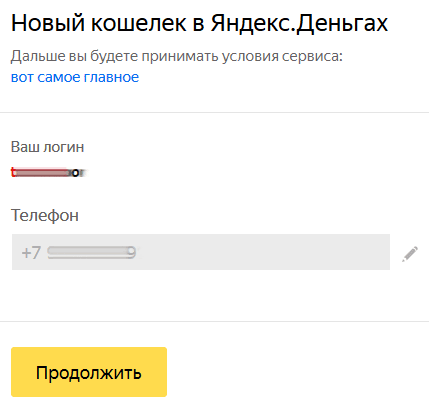The image size is (429, 408).
Task: Click the pencil icon to edit phone
Action: coord(410,254)
